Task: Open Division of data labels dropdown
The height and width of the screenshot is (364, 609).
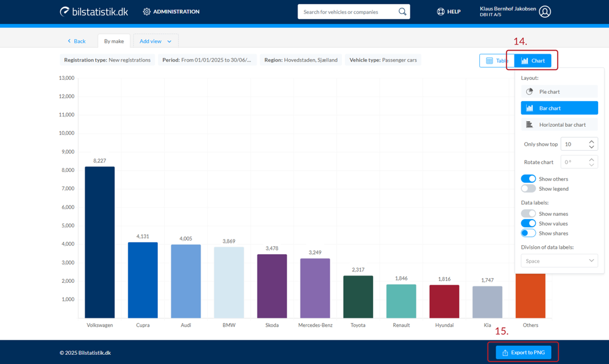Action: click(x=558, y=261)
